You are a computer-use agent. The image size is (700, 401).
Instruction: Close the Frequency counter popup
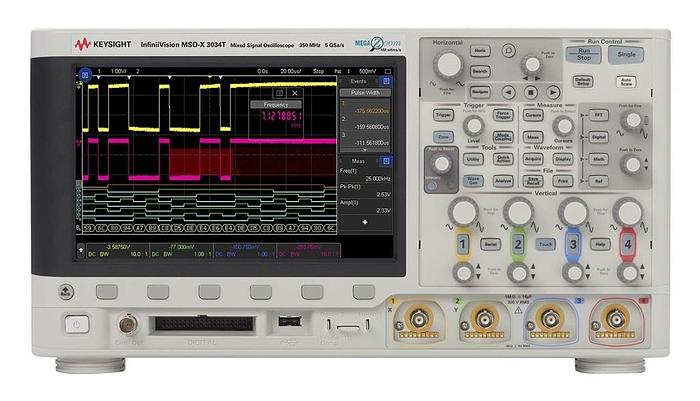(x=295, y=93)
